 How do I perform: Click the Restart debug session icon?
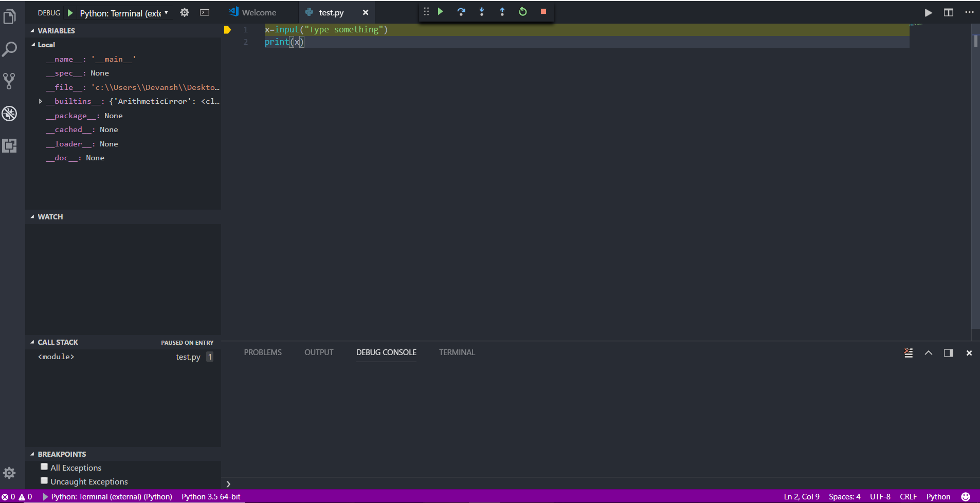522,11
